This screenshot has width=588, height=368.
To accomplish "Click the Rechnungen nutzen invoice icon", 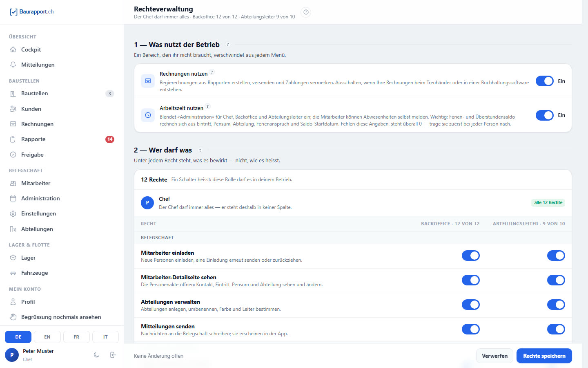I will click(x=148, y=81).
